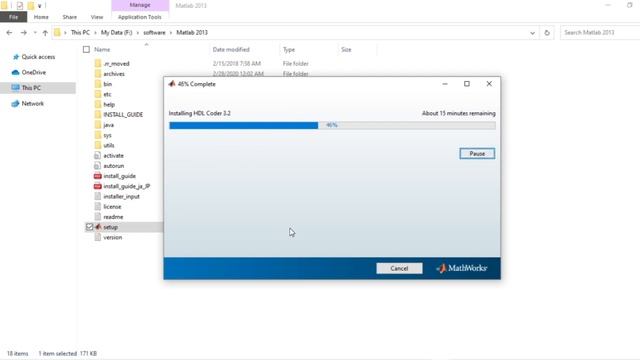
Task: Click This PC in the address path
Action: 80,33
